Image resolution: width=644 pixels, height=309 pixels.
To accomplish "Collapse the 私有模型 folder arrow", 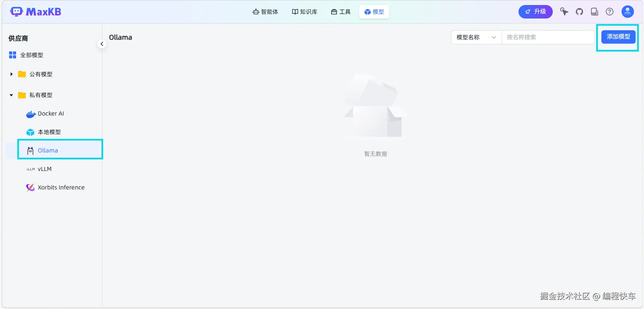I will click(11, 95).
